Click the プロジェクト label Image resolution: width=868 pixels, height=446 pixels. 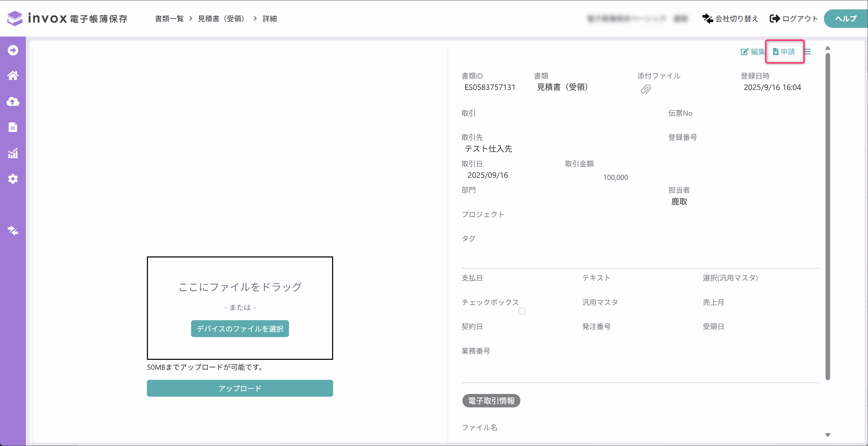[483, 214]
